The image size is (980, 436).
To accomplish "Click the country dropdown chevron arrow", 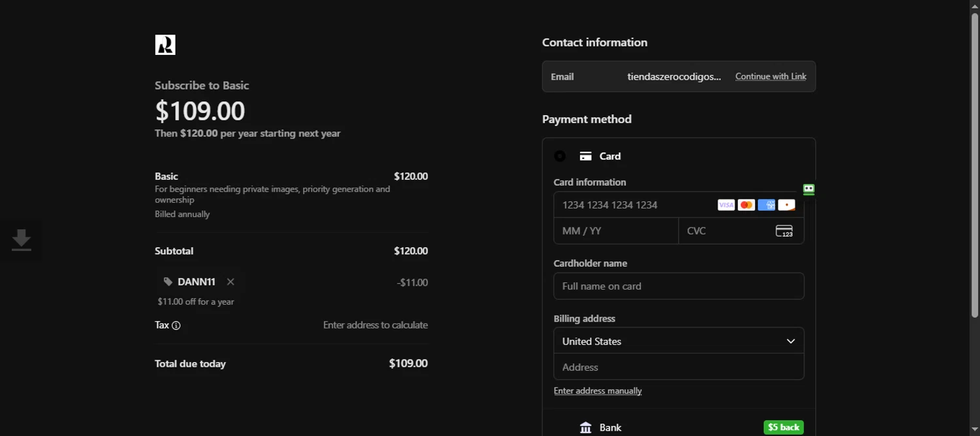I will pos(791,341).
